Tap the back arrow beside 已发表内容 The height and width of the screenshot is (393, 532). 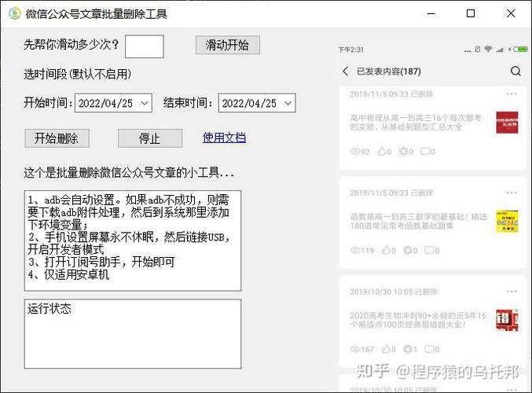(346, 72)
